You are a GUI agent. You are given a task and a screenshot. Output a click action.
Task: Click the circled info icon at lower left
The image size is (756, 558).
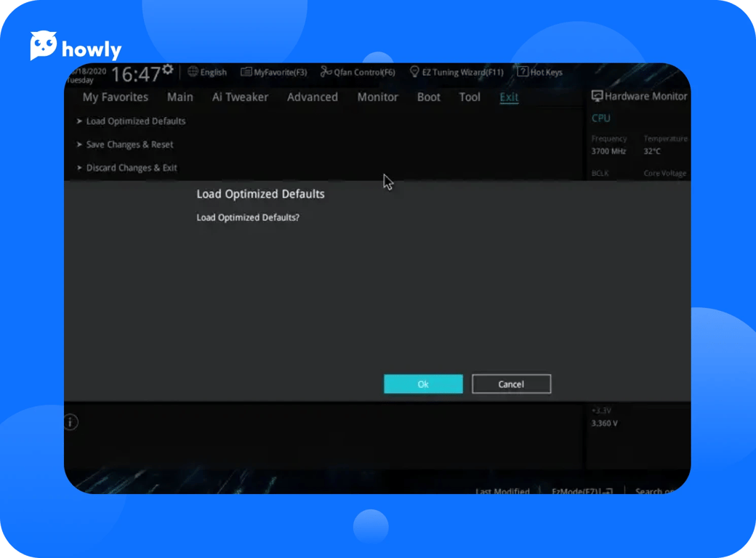71,422
